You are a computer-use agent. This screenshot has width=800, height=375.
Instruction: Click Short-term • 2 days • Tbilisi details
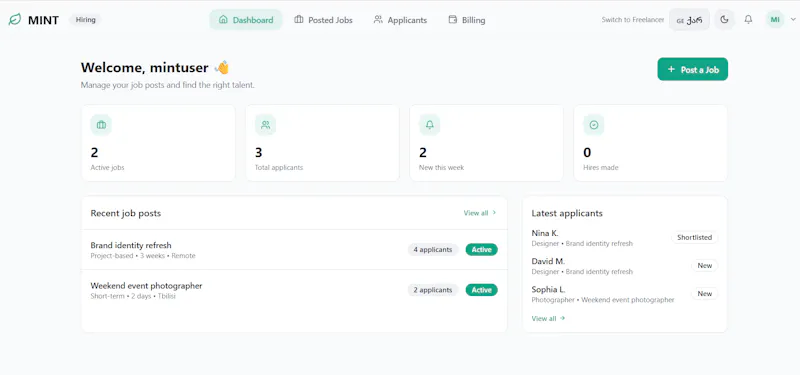pyautogui.click(x=133, y=296)
